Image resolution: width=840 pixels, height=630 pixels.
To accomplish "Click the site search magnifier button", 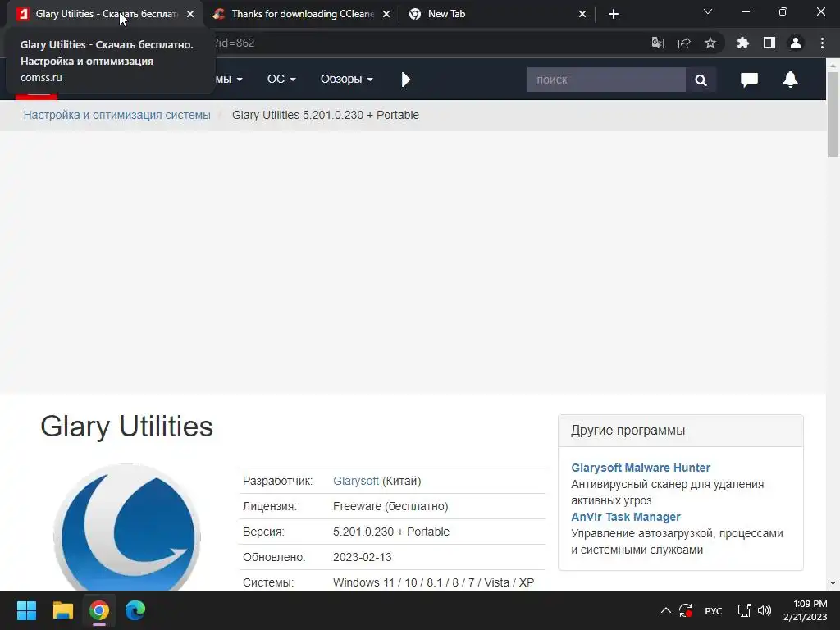I will pos(701,80).
